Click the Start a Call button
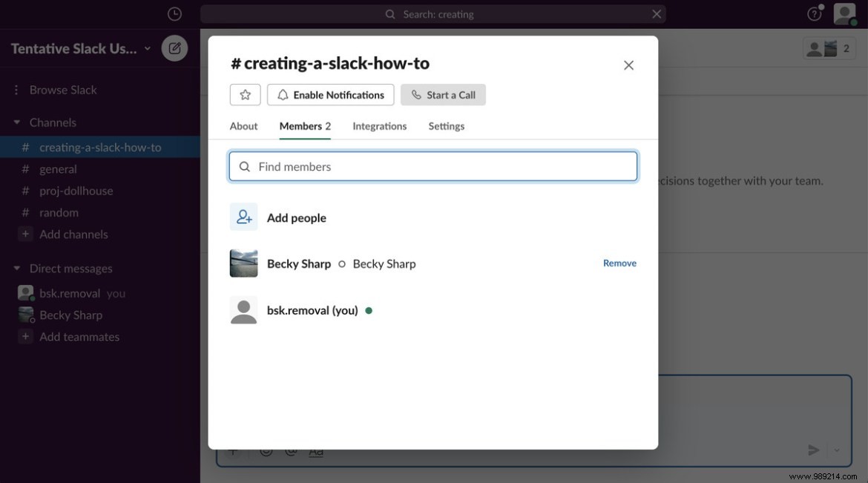Image resolution: width=868 pixels, height=483 pixels. (443, 94)
